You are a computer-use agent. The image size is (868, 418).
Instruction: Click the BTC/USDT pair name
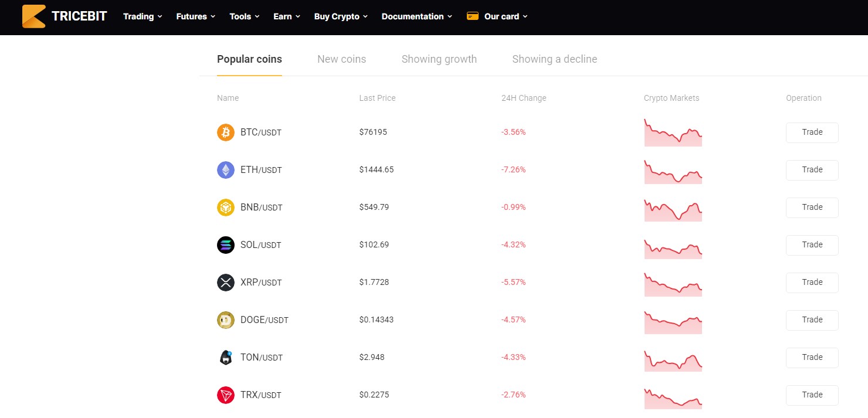point(261,132)
